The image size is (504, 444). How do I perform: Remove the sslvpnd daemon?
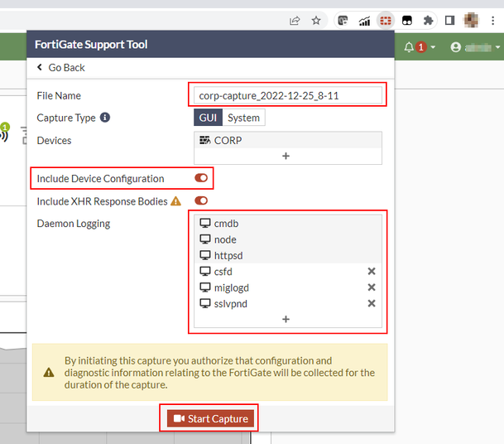[372, 303]
